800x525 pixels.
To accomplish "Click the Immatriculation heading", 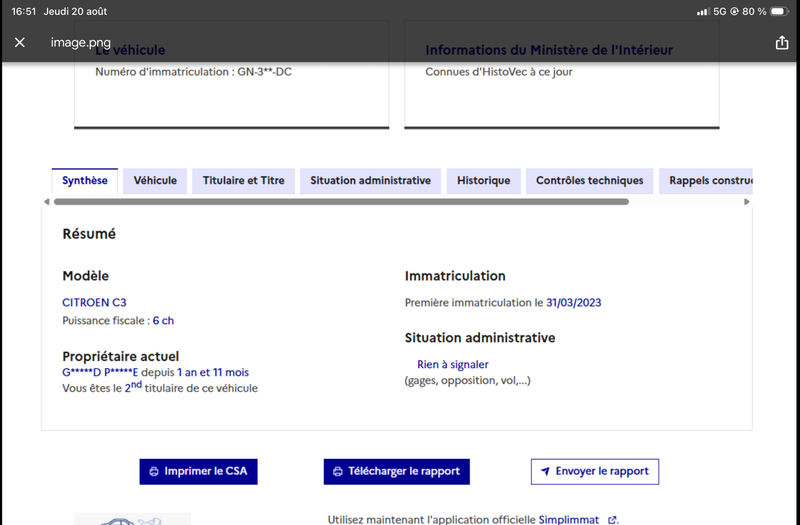I will [455, 276].
